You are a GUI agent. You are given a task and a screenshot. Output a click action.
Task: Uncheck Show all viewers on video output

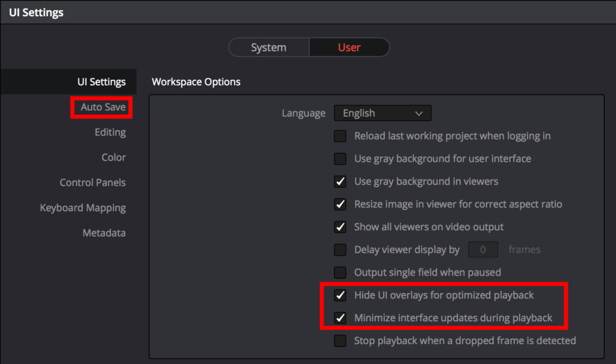340,227
